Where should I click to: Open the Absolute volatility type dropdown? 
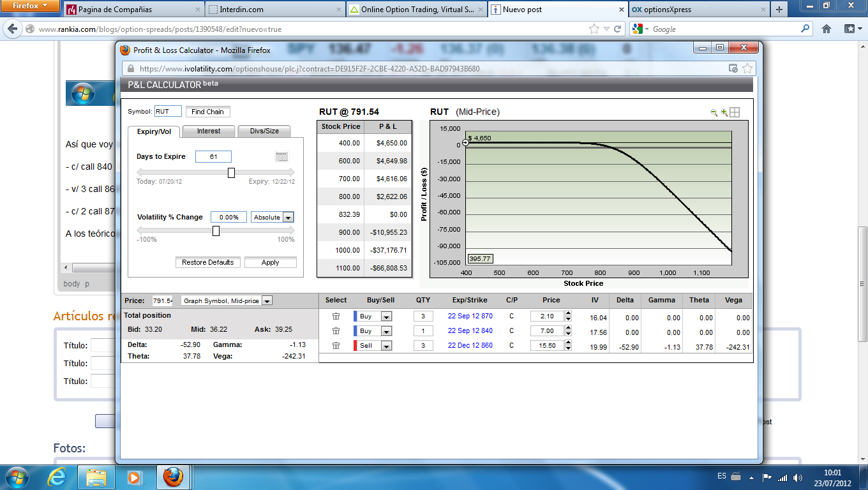288,218
